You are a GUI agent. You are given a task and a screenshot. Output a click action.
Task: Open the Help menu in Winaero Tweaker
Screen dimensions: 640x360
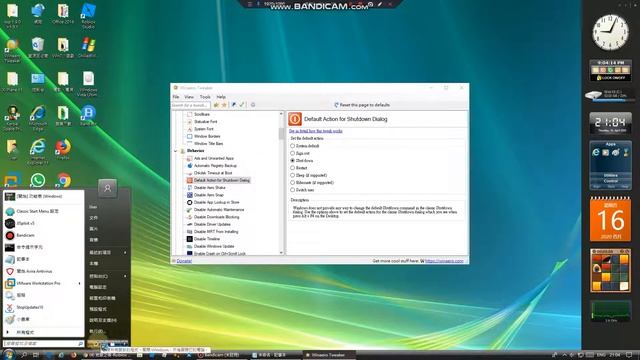click(221, 97)
